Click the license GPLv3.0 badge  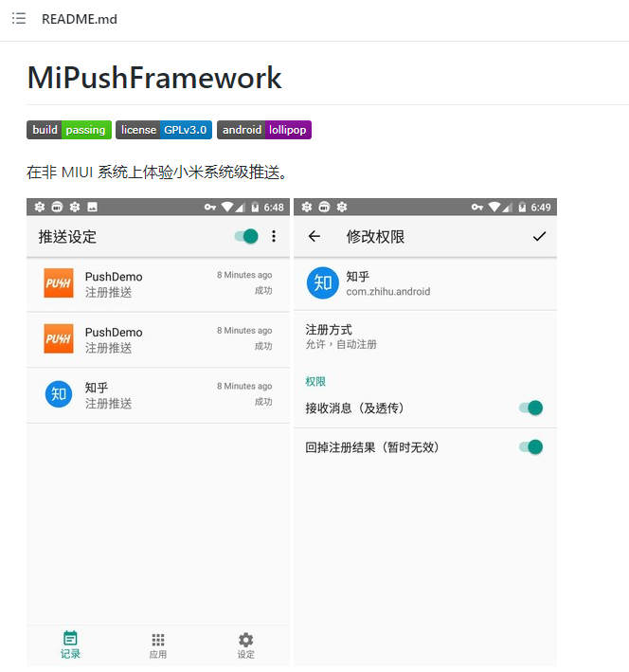click(x=164, y=130)
